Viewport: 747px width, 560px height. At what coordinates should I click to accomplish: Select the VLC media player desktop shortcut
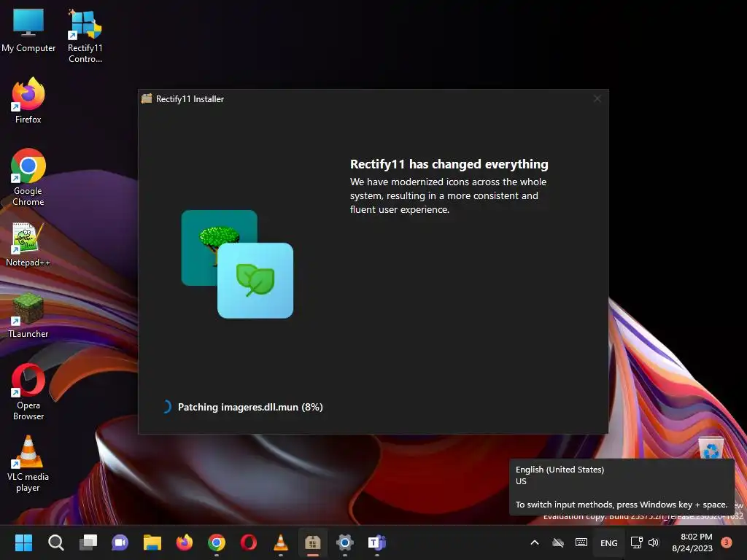(x=28, y=463)
